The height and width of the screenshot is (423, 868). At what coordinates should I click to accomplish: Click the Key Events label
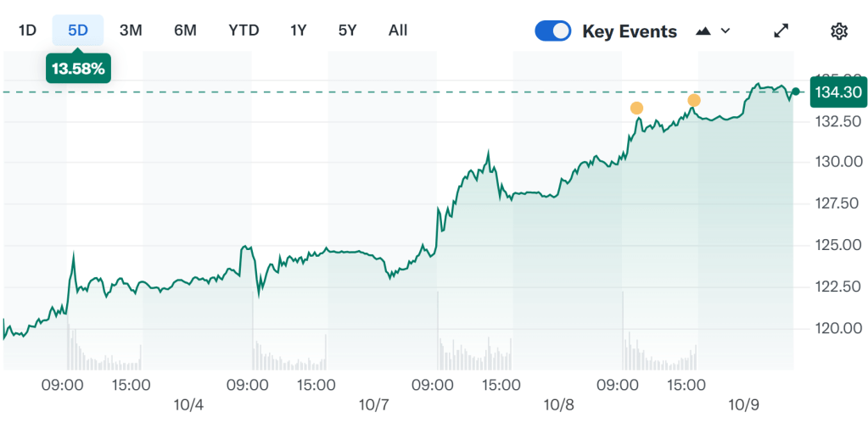[630, 31]
